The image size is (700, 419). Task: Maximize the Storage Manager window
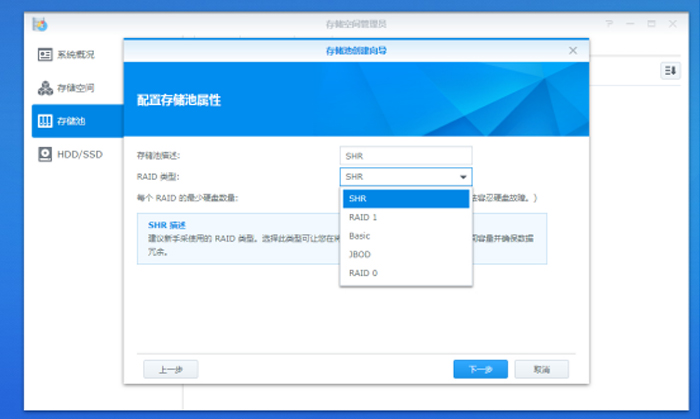pos(651,24)
